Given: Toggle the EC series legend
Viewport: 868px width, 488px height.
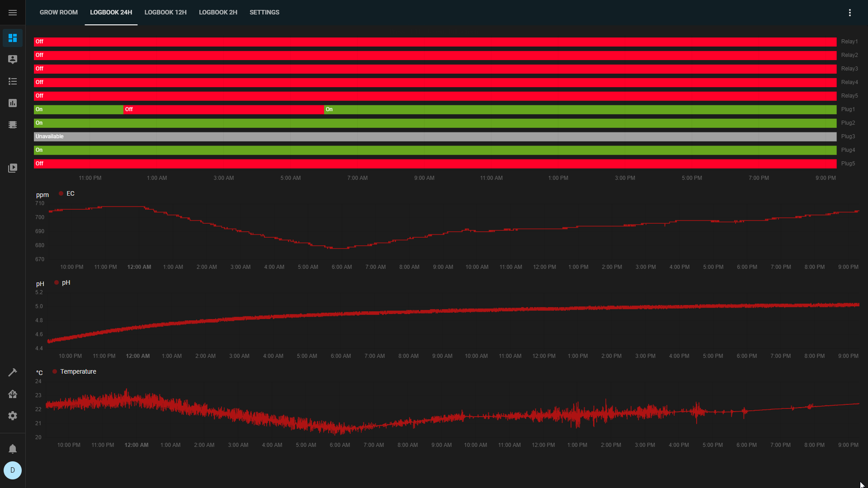Looking at the screenshot, I should point(67,193).
